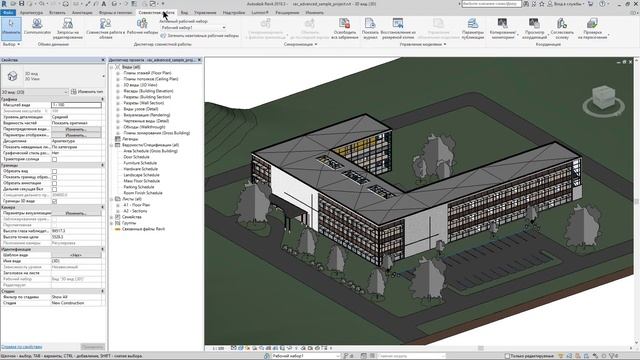Toggle Crop View (Обрезать вид) checkbox
The image size is (640, 360).
tap(54, 171)
